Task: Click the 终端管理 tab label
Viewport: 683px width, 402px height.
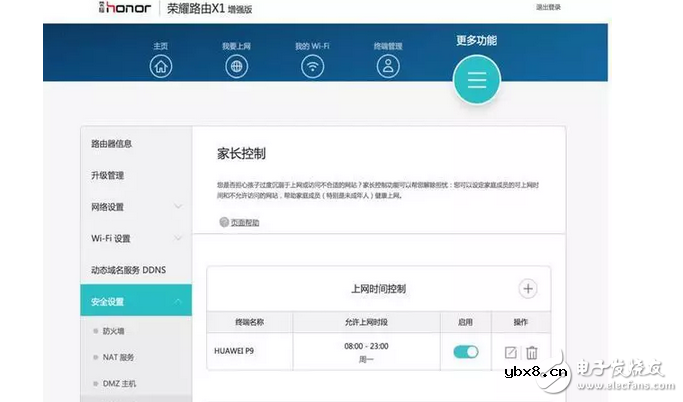Action: click(388, 46)
